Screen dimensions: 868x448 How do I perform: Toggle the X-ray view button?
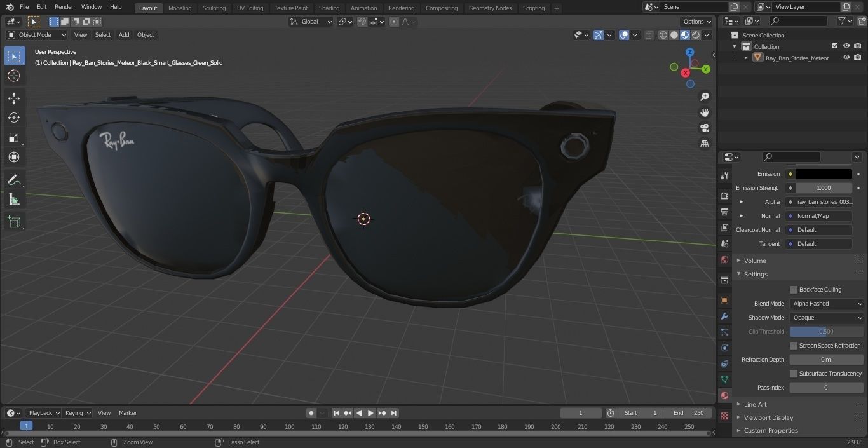click(x=649, y=36)
